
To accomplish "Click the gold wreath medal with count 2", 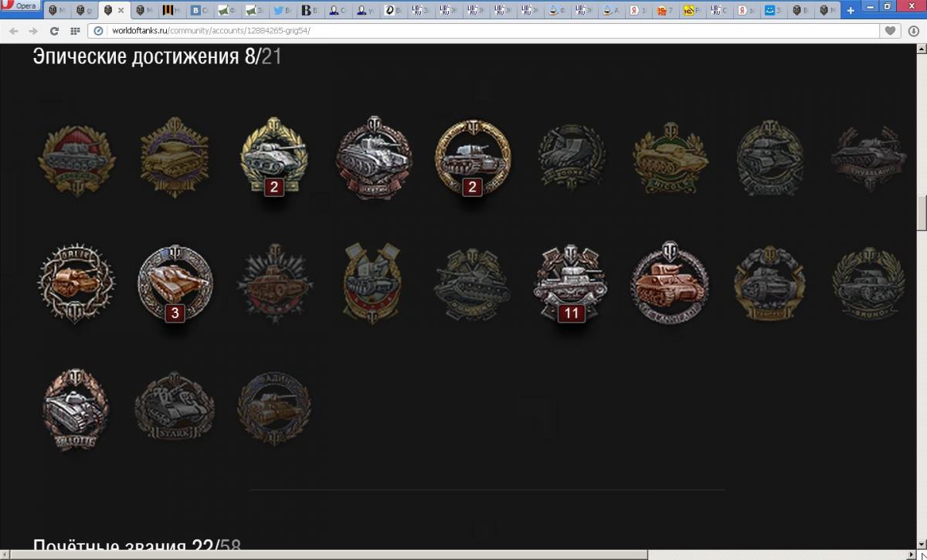I will pos(273,157).
